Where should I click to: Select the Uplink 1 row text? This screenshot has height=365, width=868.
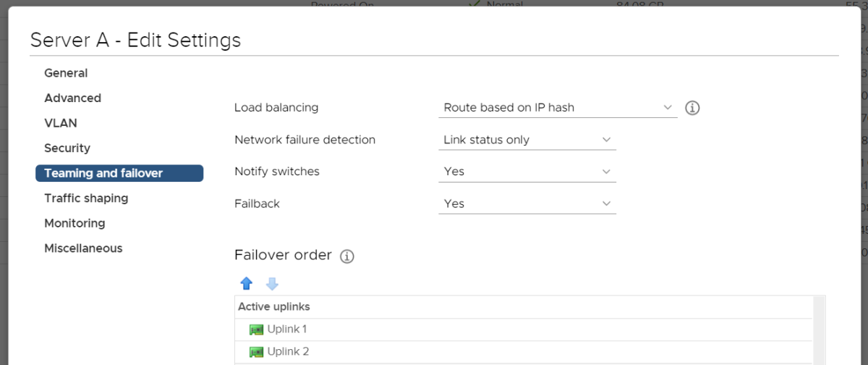tap(287, 329)
